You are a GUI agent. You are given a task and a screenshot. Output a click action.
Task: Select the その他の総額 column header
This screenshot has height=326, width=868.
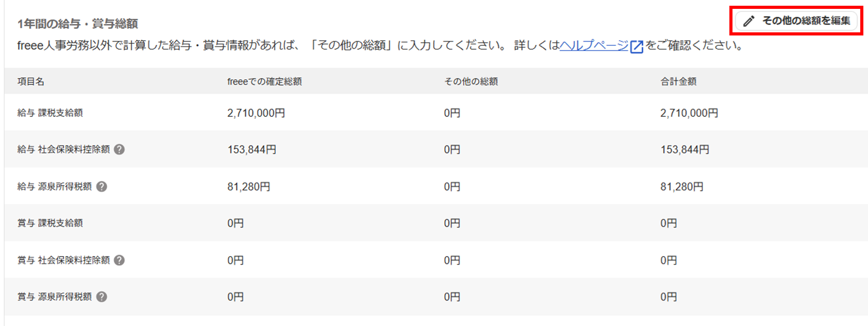pos(471,81)
